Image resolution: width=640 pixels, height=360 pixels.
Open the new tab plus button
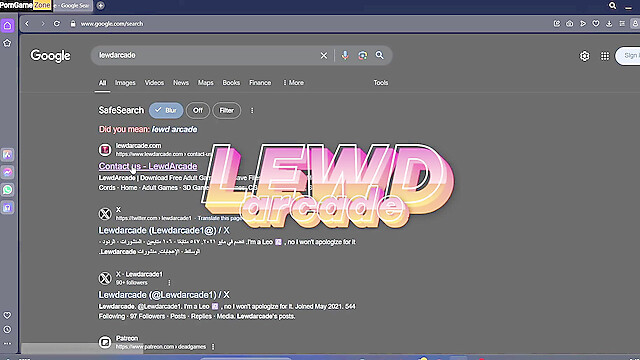coord(100,6)
